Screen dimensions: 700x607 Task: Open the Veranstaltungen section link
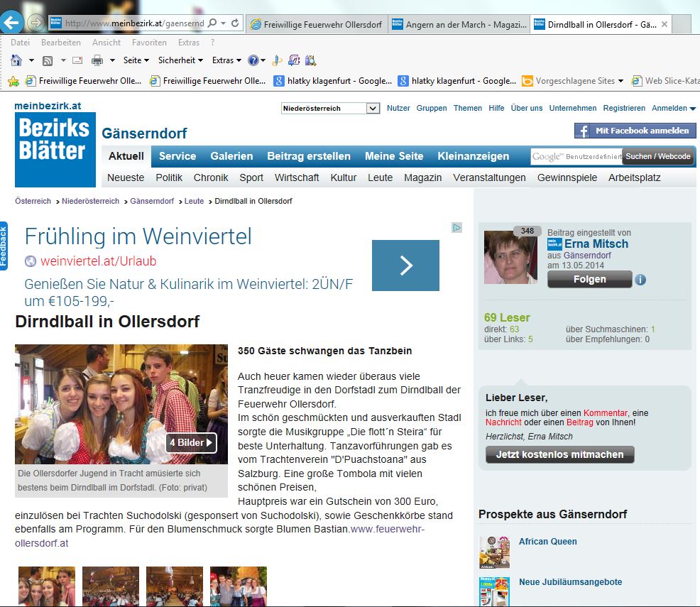489,177
